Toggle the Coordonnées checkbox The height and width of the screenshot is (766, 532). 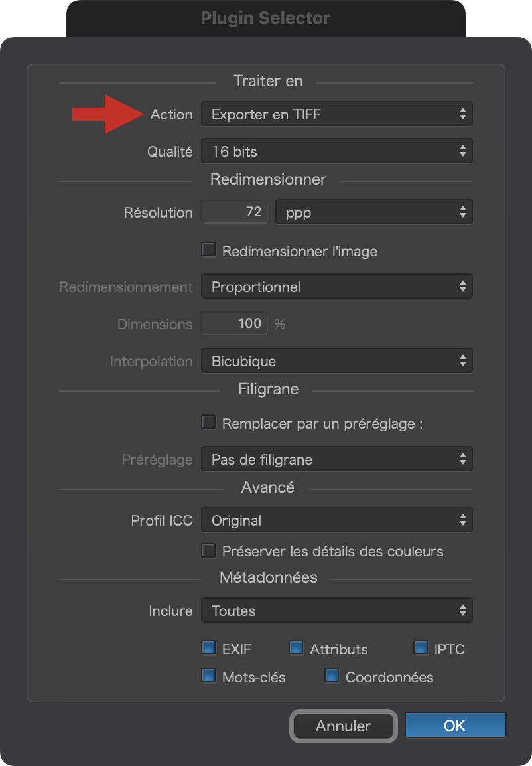(x=332, y=676)
